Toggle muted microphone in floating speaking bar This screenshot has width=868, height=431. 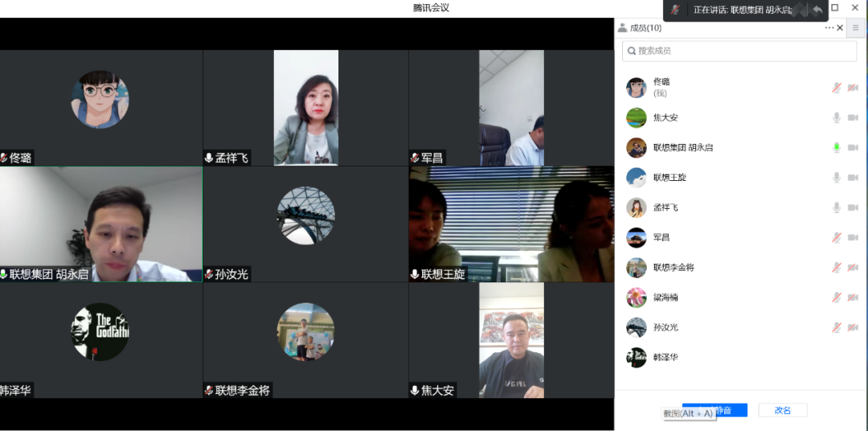(x=675, y=10)
